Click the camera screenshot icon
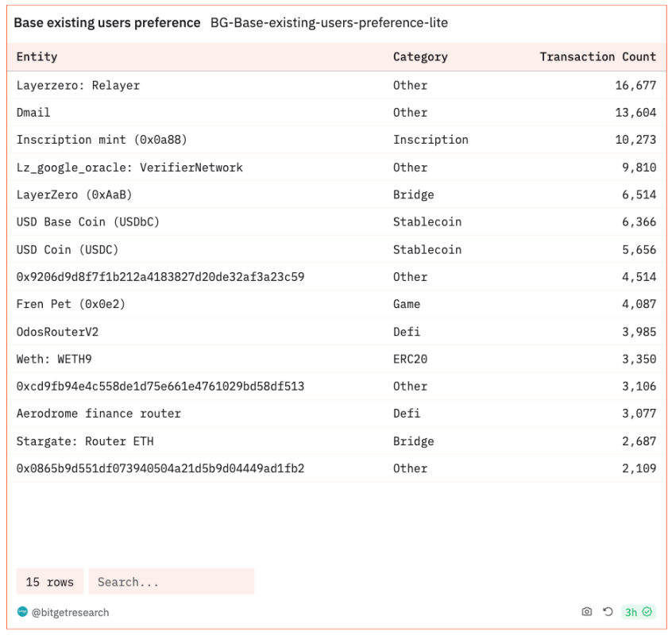 pyautogui.click(x=587, y=612)
